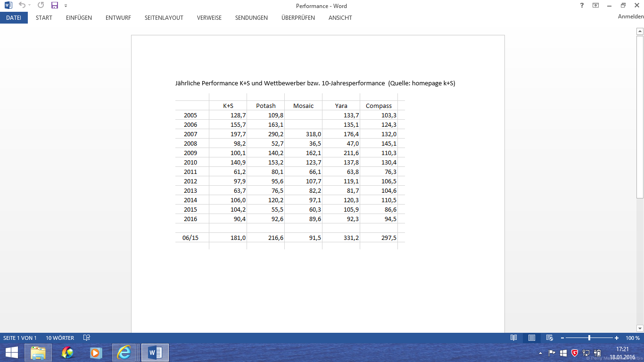The height and width of the screenshot is (362, 644).
Task: Open the DATEI tab
Action: click(14, 18)
